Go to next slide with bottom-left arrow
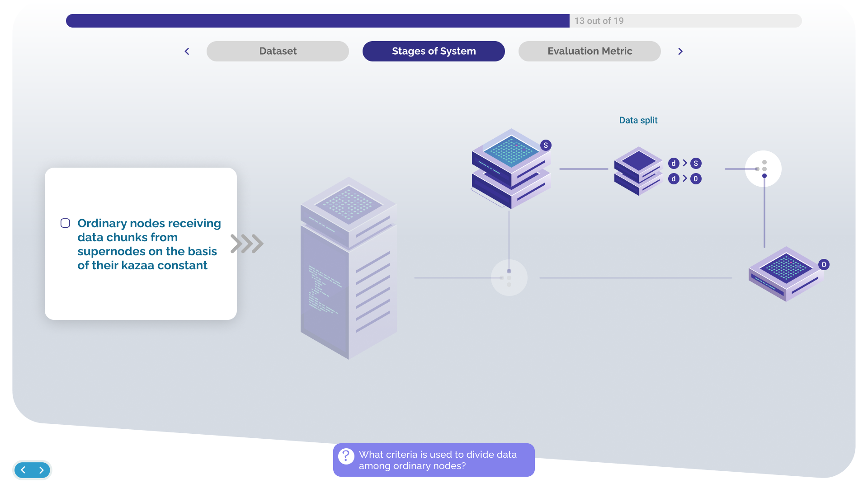The image size is (868, 488). pyautogui.click(x=42, y=470)
